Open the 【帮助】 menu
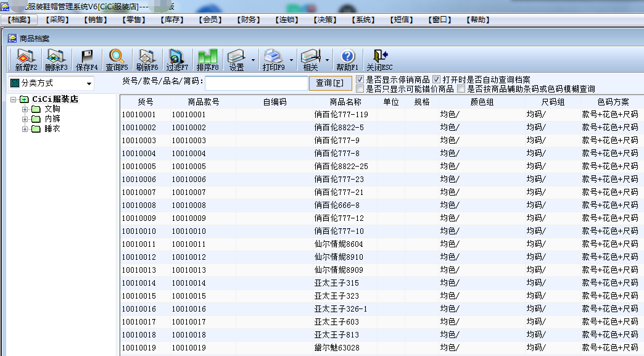644x356 pixels. (x=477, y=20)
